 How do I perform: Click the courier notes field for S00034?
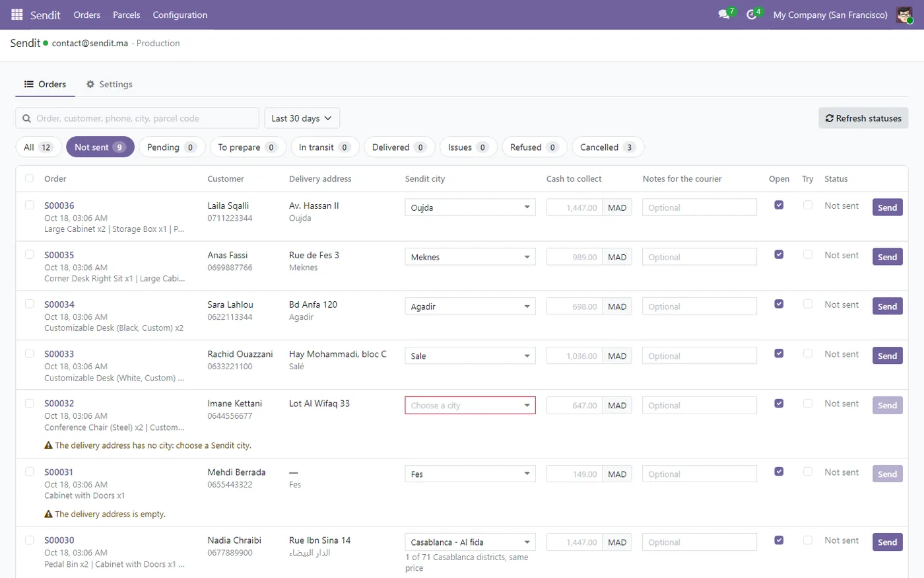700,307
